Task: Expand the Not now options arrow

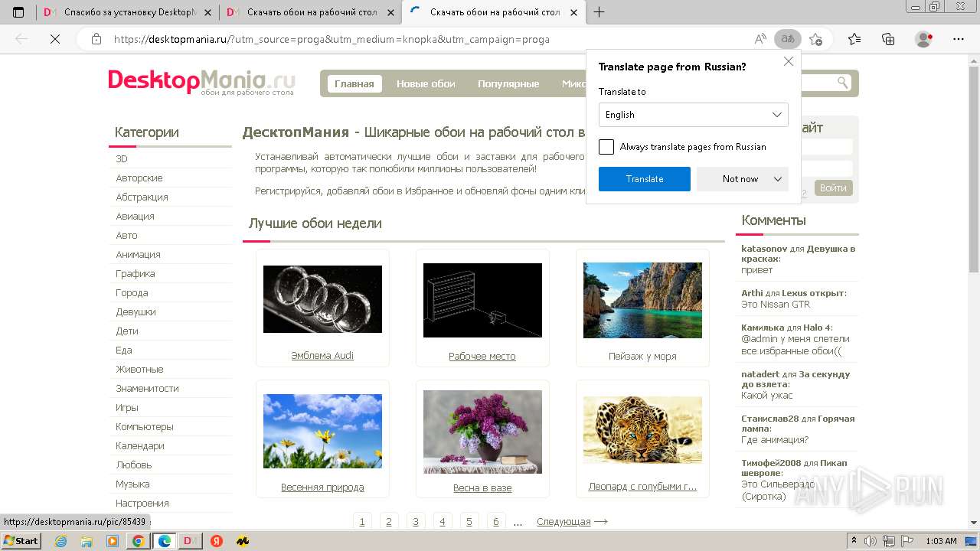Action: pyautogui.click(x=778, y=179)
